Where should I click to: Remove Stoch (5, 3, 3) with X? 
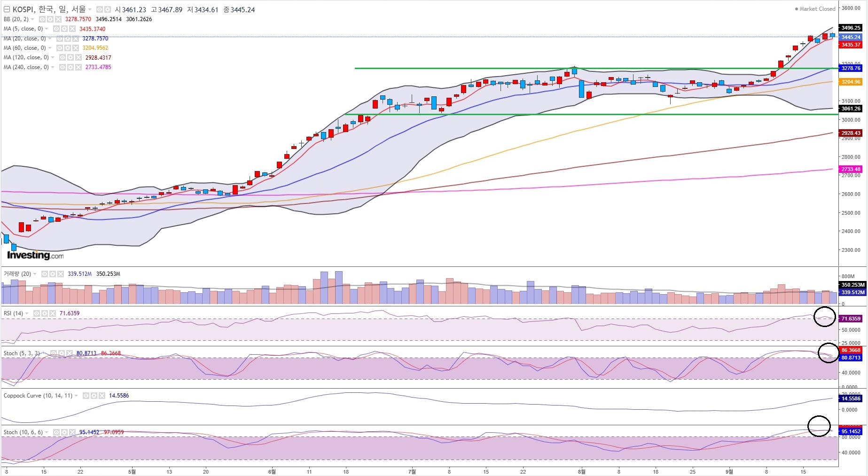click(x=70, y=353)
